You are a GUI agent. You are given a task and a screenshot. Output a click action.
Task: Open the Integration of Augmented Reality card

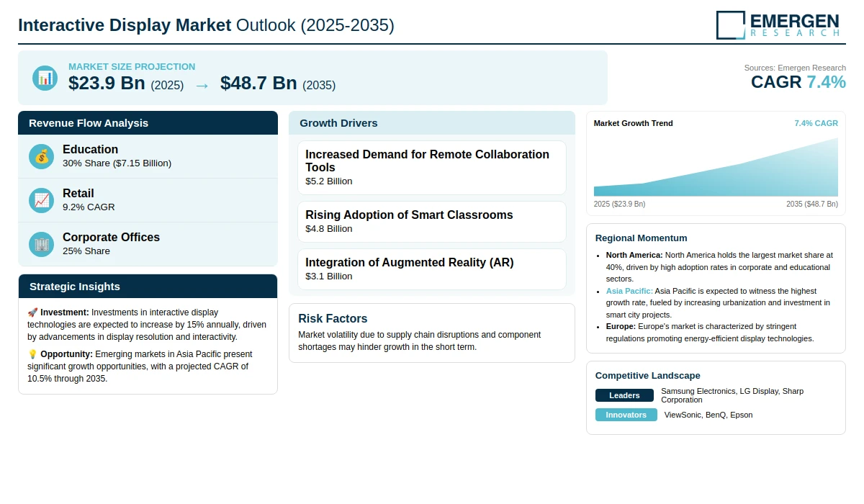click(432, 269)
